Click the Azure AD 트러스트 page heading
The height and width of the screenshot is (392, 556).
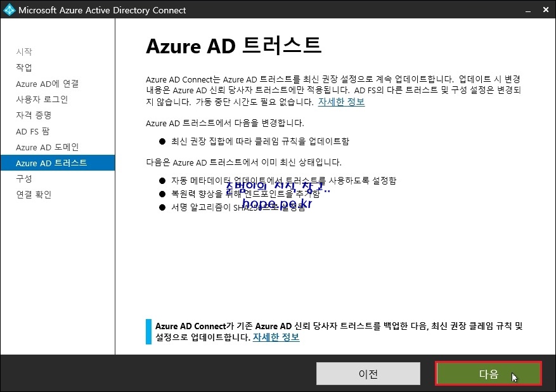234,46
